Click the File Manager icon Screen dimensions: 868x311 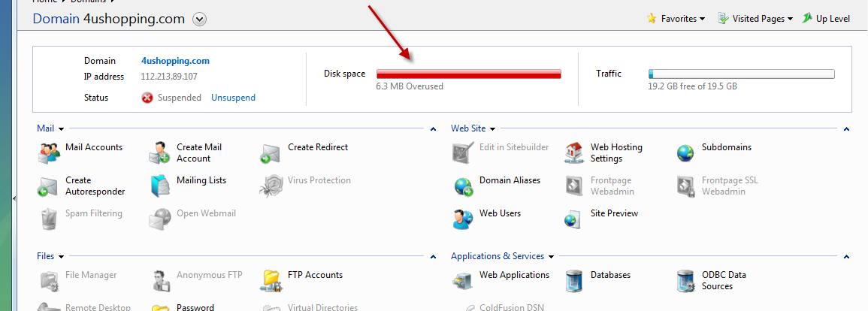point(50,281)
